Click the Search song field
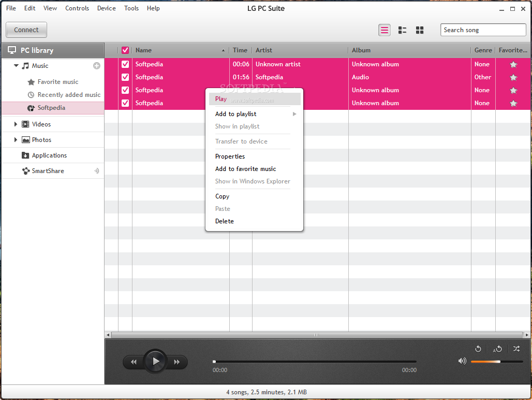The image size is (532, 400). pyautogui.click(x=483, y=30)
